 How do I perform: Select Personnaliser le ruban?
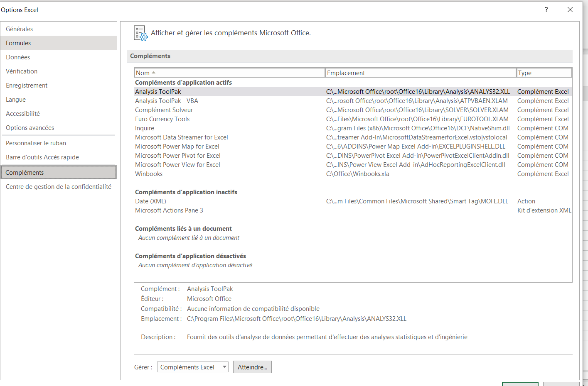click(59, 143)
